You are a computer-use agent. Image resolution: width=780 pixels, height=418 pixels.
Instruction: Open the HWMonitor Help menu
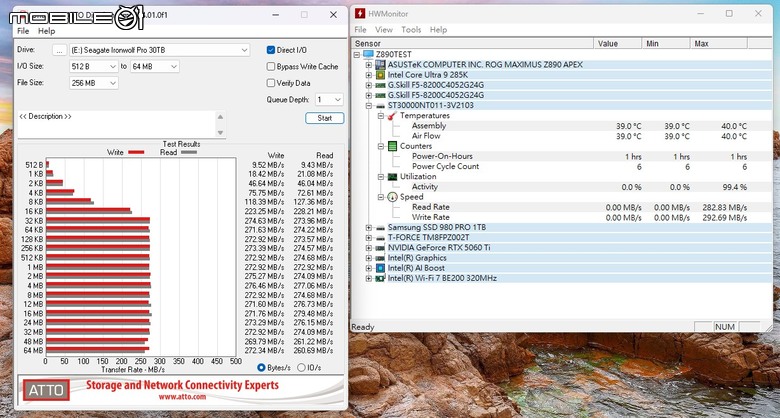coord(438,30)
